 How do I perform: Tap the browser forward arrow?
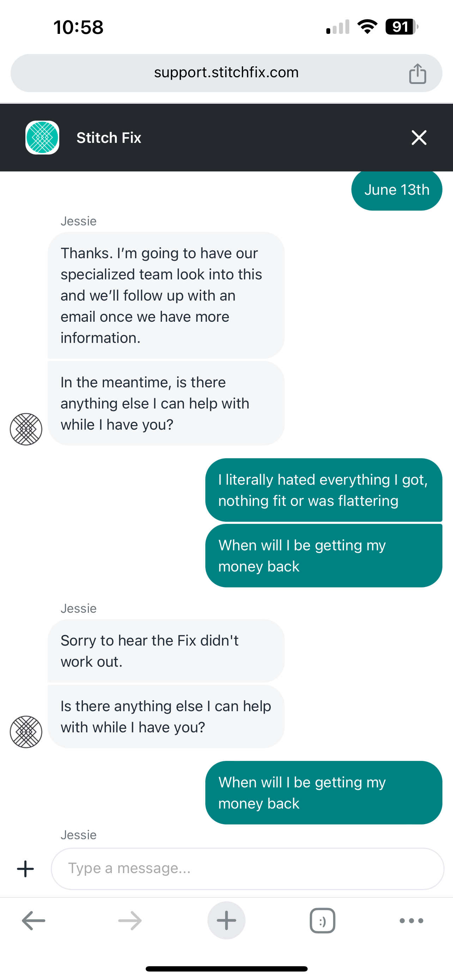[130, 921]
